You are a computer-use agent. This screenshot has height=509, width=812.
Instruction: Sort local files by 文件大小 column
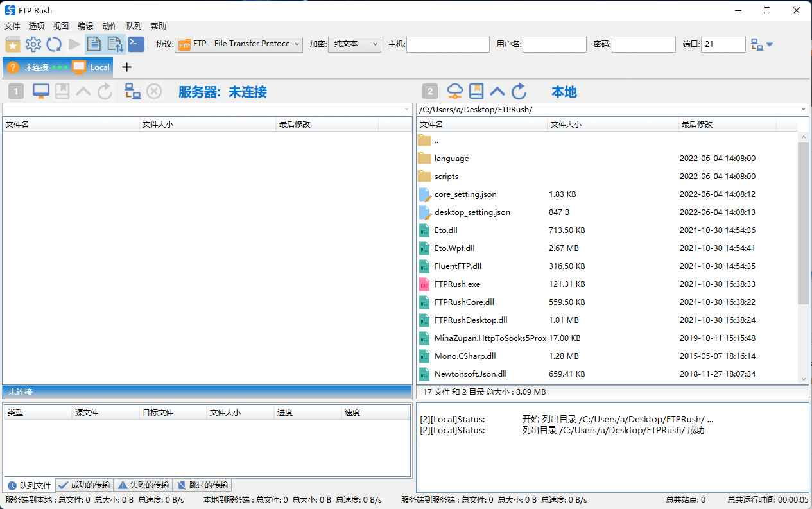point(613,125)
